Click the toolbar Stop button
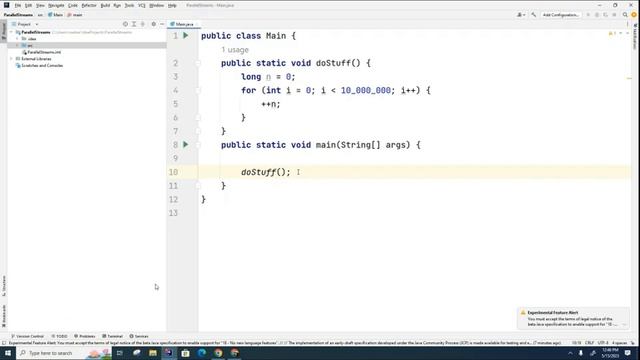640x360 pixels. pos(614,15)
